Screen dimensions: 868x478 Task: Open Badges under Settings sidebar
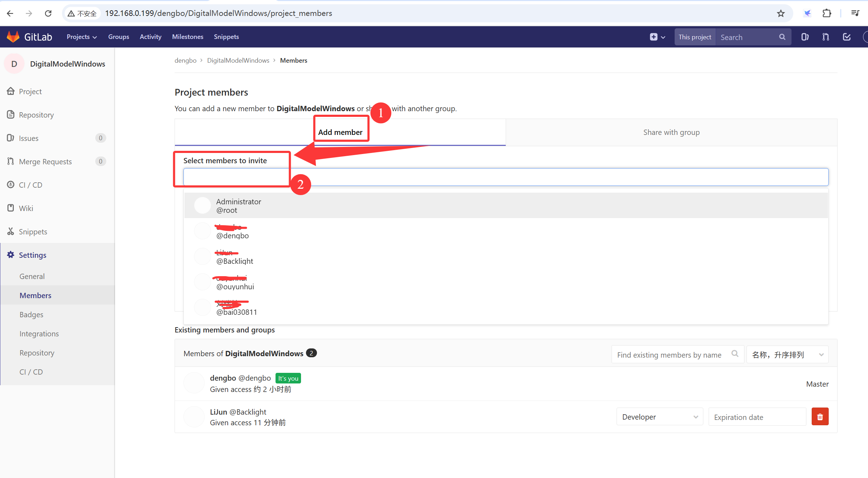tap(32, 314)
